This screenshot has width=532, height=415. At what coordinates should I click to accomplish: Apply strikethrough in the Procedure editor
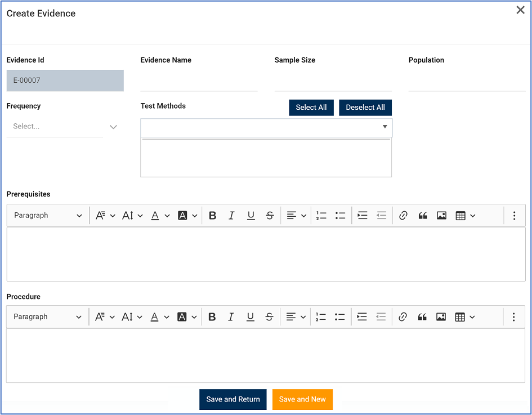pos(270,316)
